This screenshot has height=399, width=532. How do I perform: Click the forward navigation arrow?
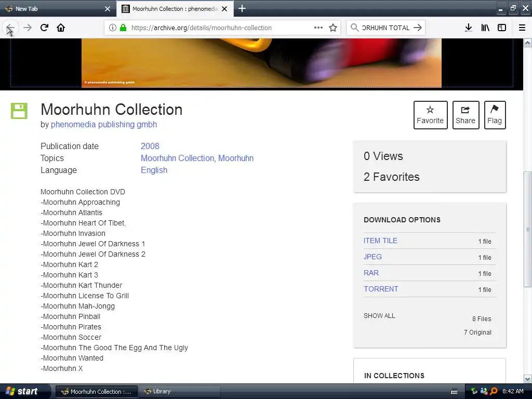[x=28, y=28]
